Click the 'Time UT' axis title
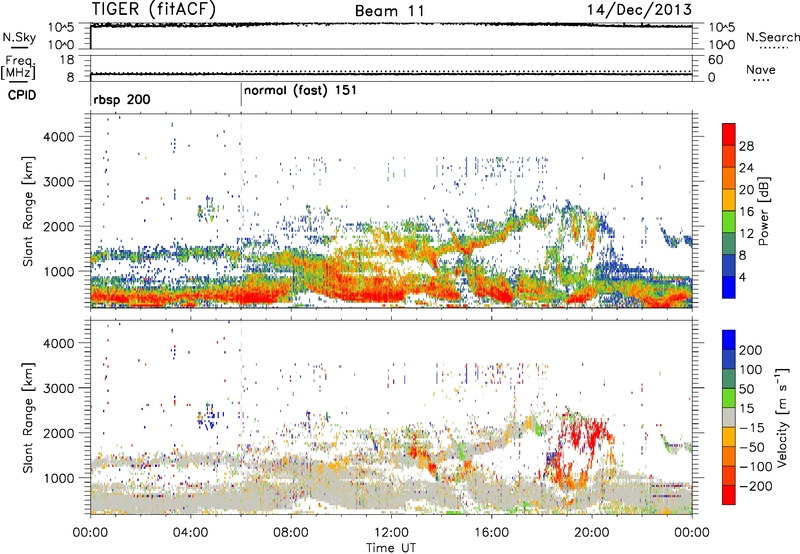This screenshot has width=800, height=554. pyautogui.click(x=391, y=548)
